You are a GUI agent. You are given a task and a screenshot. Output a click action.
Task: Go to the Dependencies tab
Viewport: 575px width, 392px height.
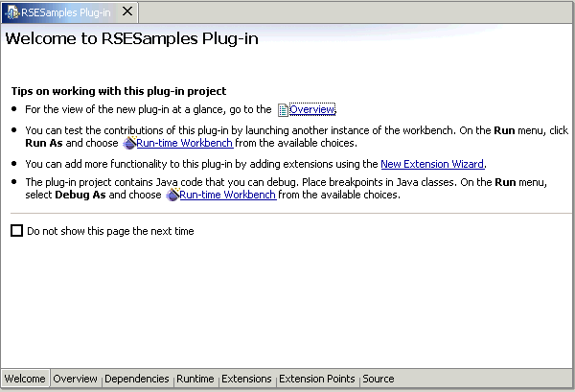point(136,380)
